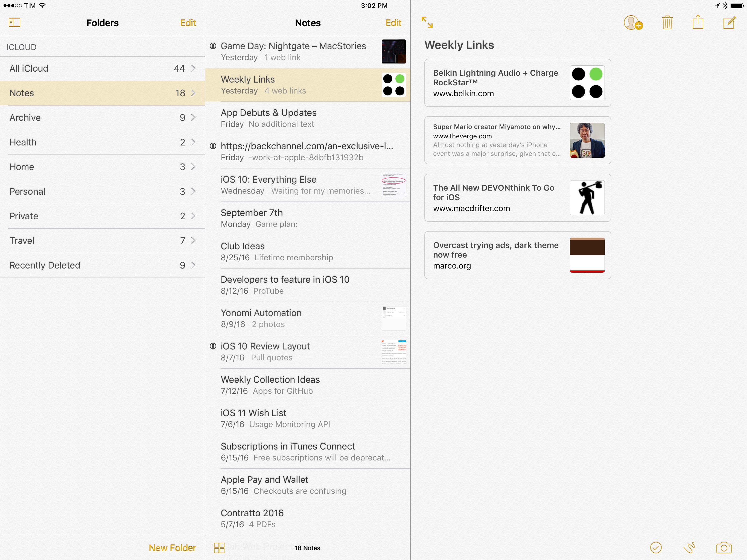Viewport: 747px width, 560px height.
Task: Open the Super Mario creator Miyamoto link
Action: point(517,140)
